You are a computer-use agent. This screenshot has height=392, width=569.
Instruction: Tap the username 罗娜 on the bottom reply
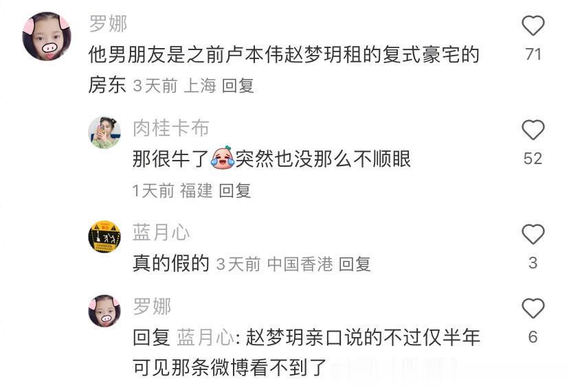pyautogui.click(x=152, y=306)
